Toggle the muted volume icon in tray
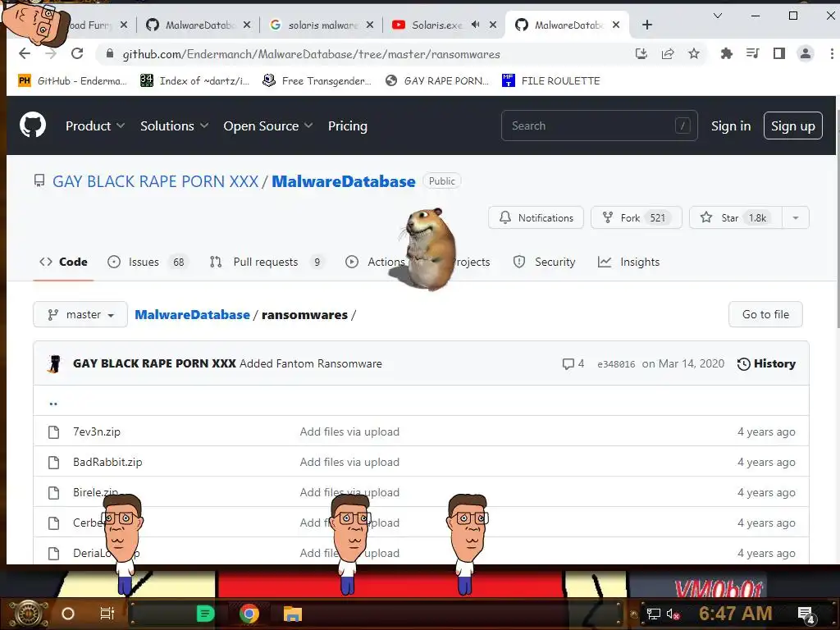This screenshot has height=630, width=840. [673, 614]
